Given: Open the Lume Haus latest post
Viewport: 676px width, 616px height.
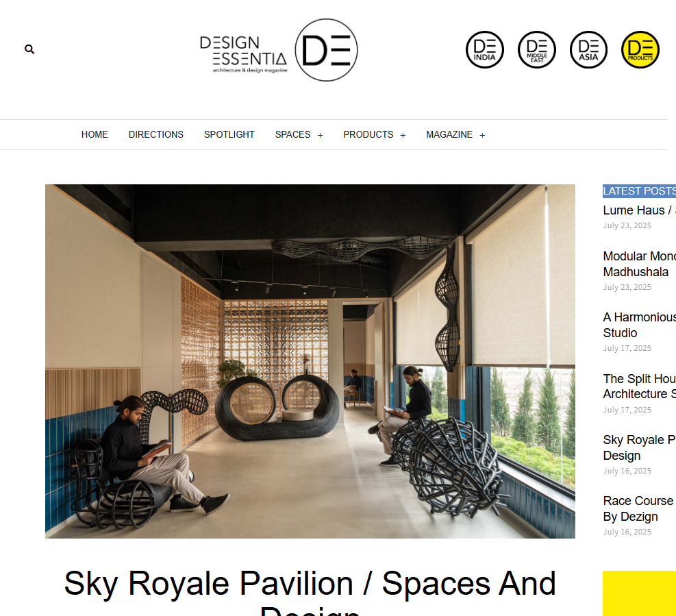Looking at the screenshot, I should click(x=639, y=210).
